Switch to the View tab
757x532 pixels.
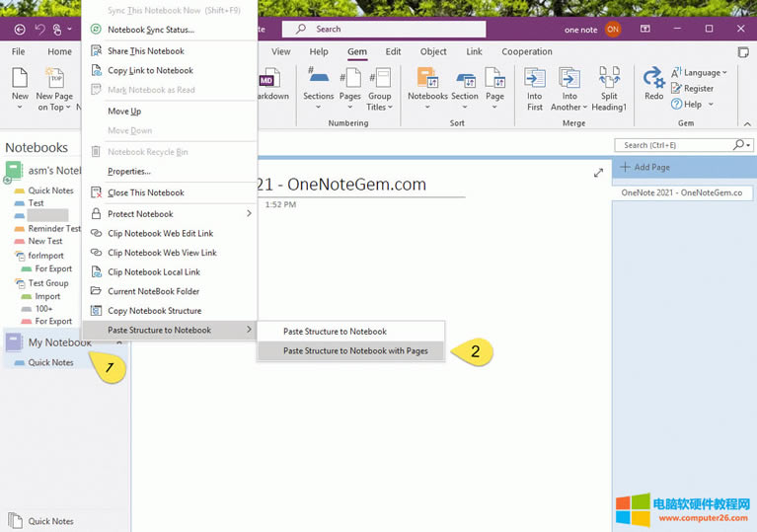point(280,51)
